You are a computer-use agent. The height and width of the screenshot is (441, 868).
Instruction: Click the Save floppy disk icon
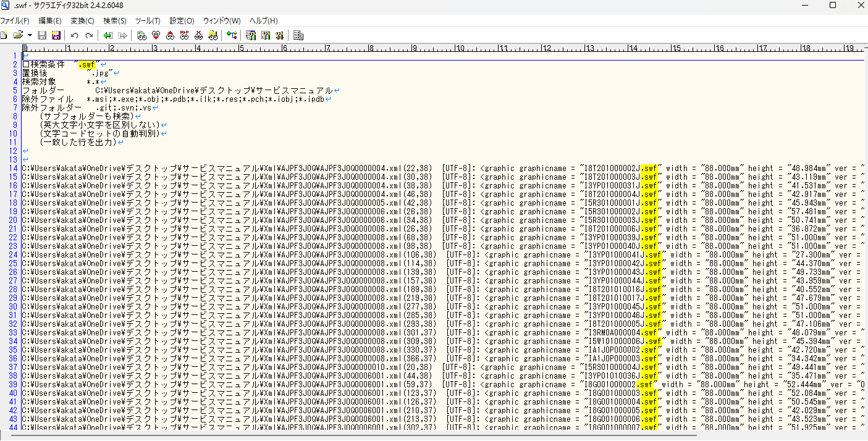pos(43,35)
